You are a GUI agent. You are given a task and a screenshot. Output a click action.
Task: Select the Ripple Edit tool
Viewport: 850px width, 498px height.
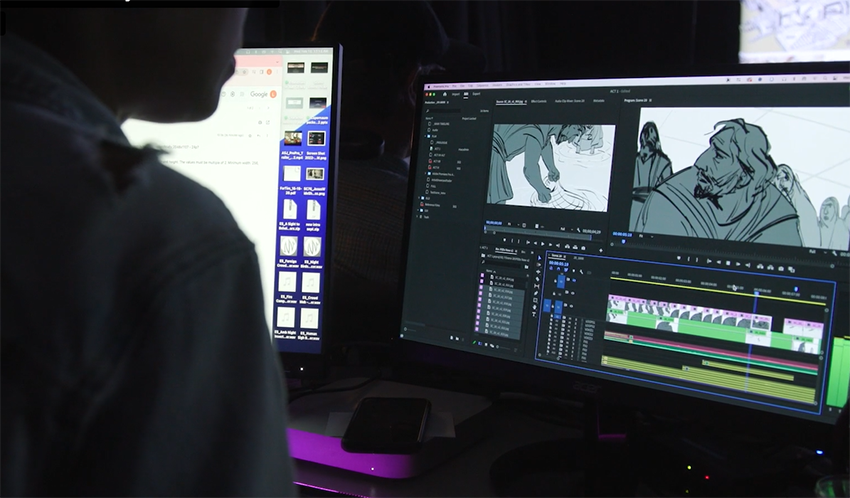pyautogui.click(x=538, y=271)
